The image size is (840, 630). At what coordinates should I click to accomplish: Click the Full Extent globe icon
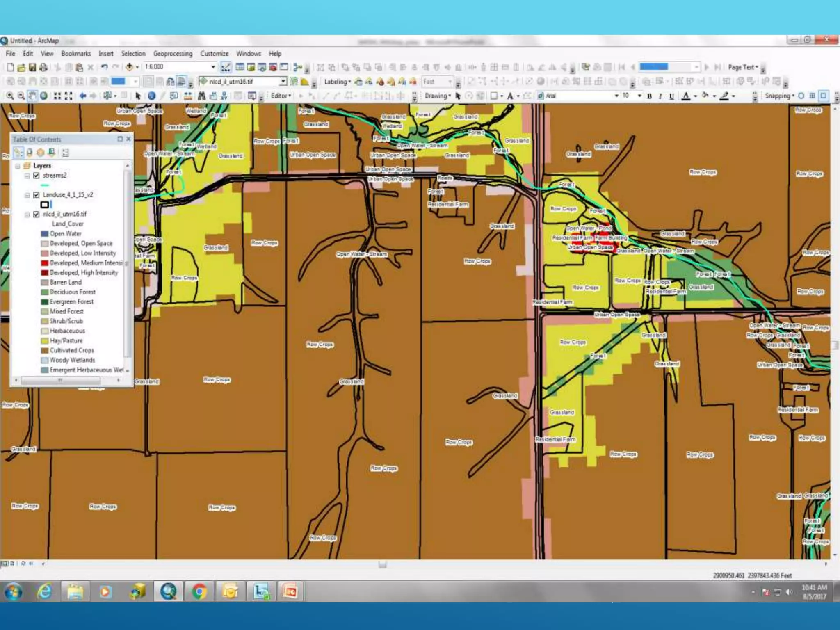tap(43, 96)
